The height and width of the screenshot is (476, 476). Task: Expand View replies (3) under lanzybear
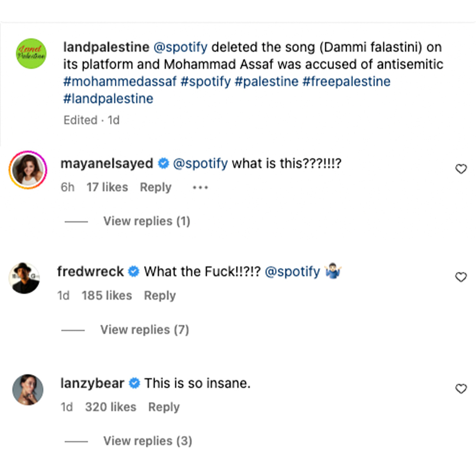pyautogui.click(x=148, y=441)
